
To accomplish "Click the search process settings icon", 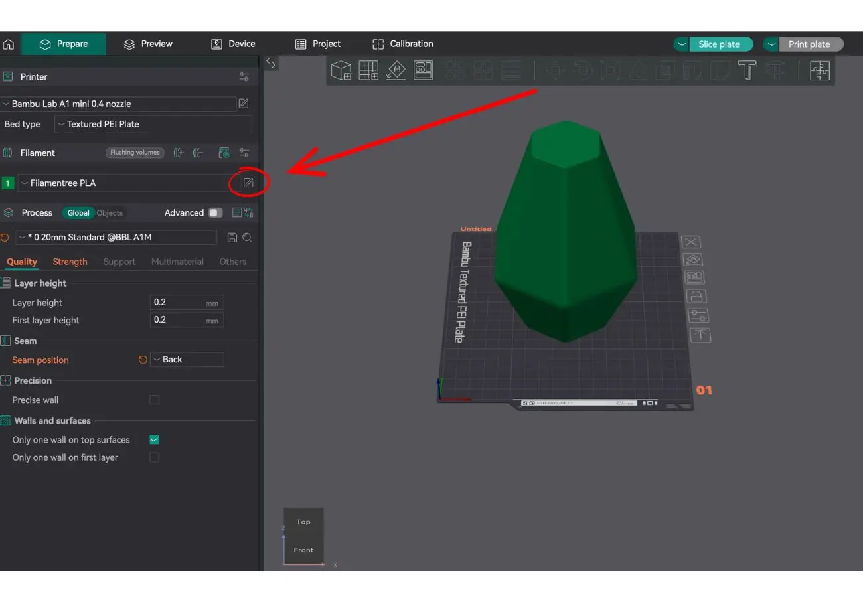I will [x=247, y=238].
